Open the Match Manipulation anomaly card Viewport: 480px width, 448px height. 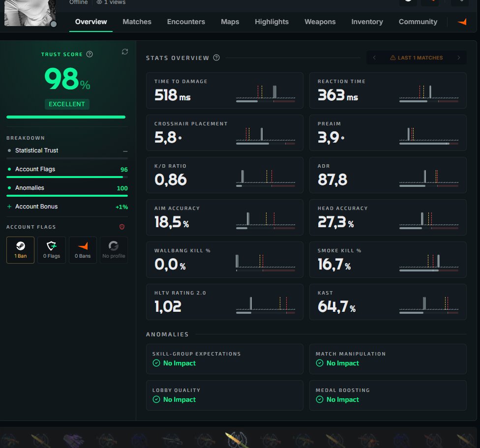[388, 359]
